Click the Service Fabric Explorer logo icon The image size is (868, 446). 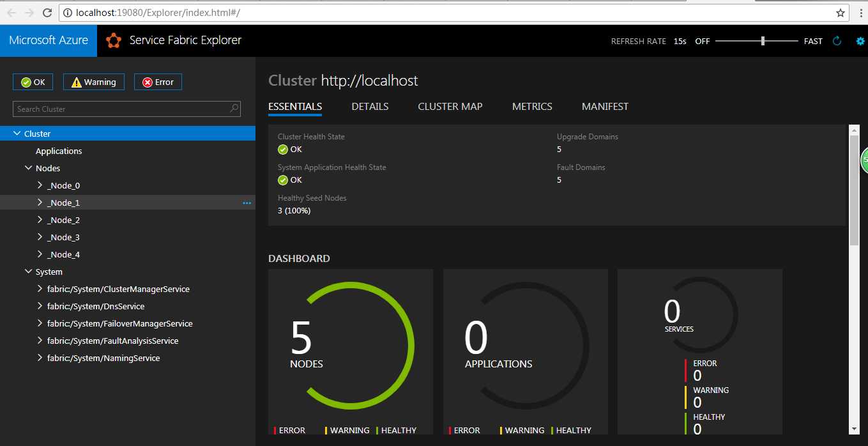114,40
